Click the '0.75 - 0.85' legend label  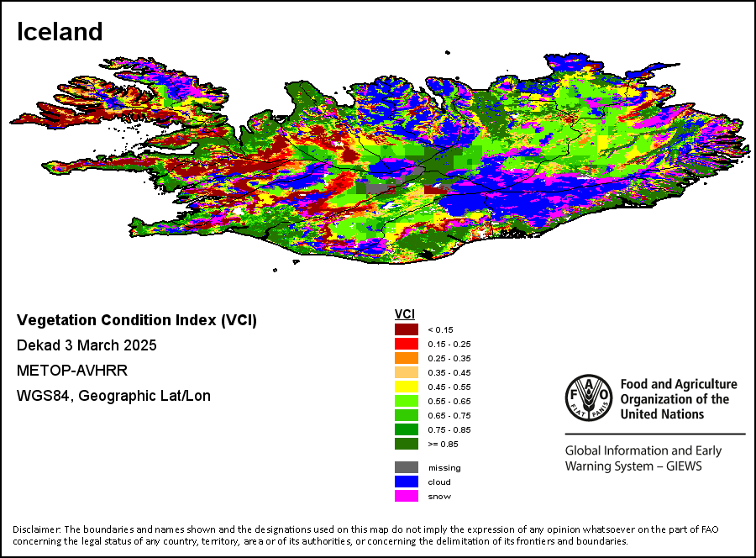coord(449,429)
